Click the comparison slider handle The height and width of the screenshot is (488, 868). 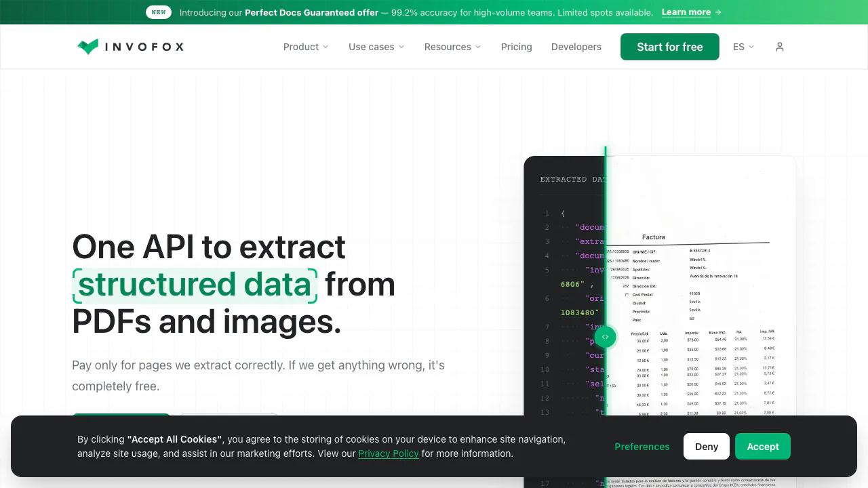tap(605, 337)
